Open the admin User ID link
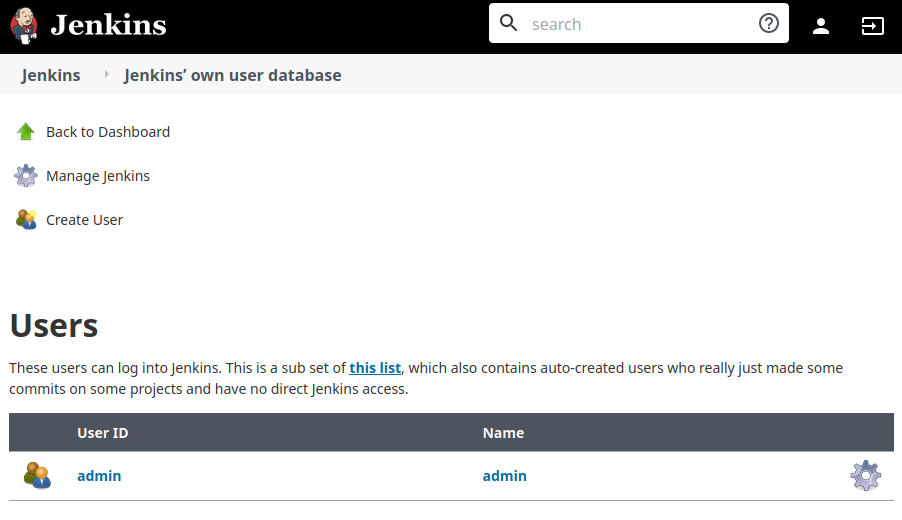This screenshot has width=902, height=520. click(99, 476)
